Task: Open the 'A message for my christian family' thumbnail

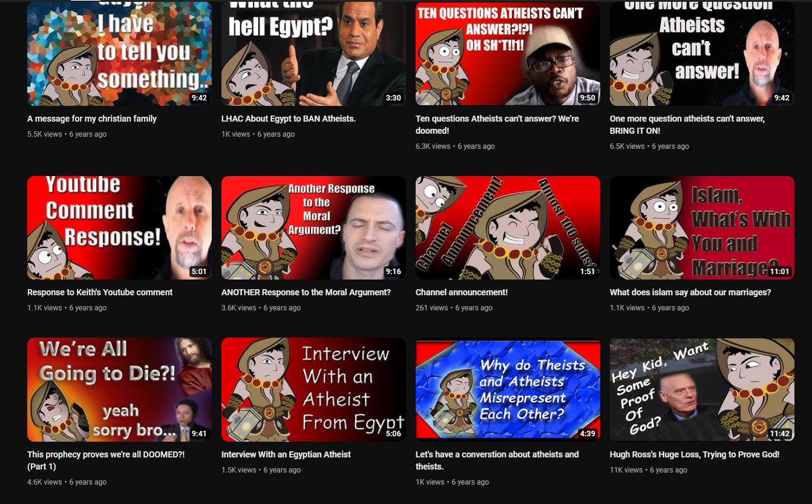Action: [119, 53]
